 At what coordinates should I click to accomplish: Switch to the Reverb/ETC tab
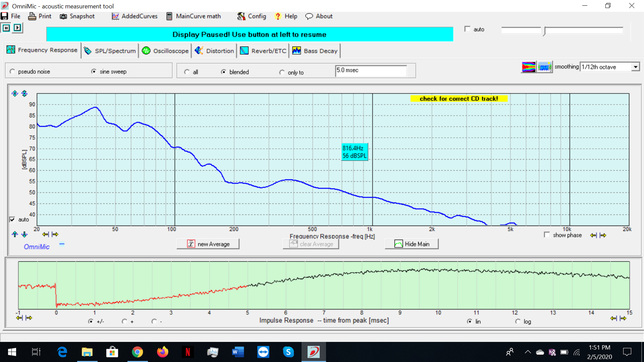pyautogui.click(x=263, y=51)
